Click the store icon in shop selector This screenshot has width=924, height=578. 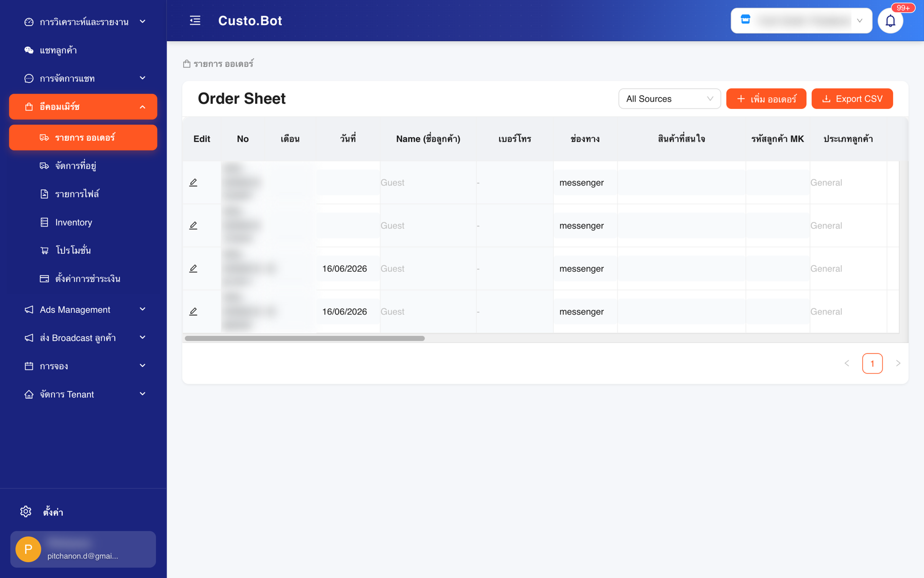click(745, 20)
